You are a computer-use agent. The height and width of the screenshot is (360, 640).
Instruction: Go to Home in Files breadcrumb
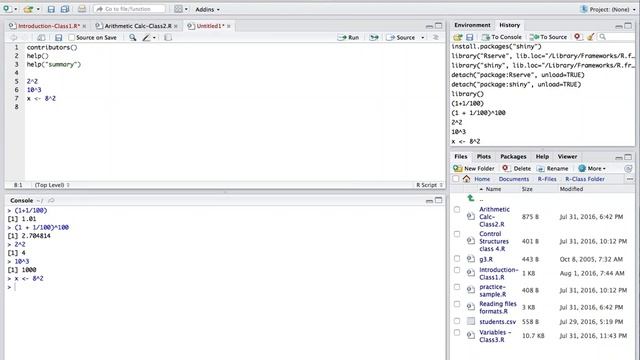coord(482,179)
